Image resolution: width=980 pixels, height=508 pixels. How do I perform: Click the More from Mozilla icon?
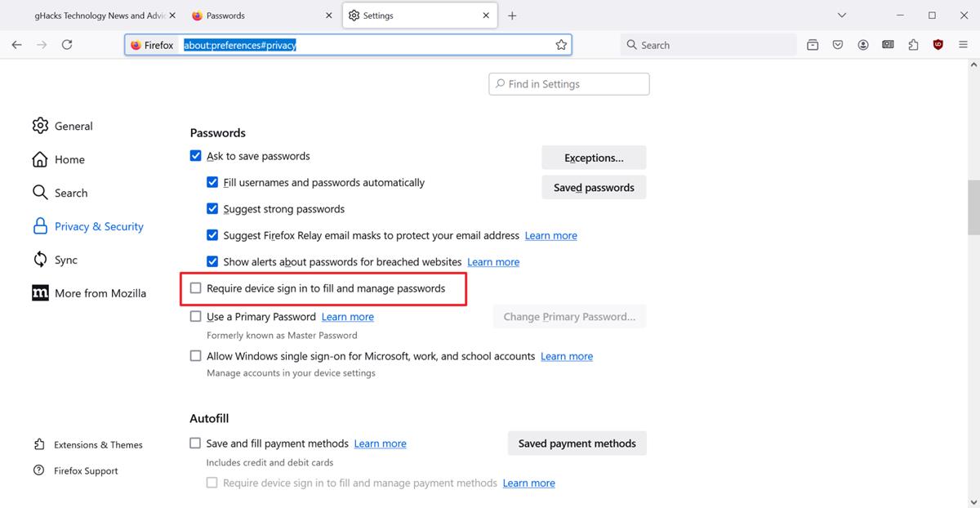click(40, 292)
